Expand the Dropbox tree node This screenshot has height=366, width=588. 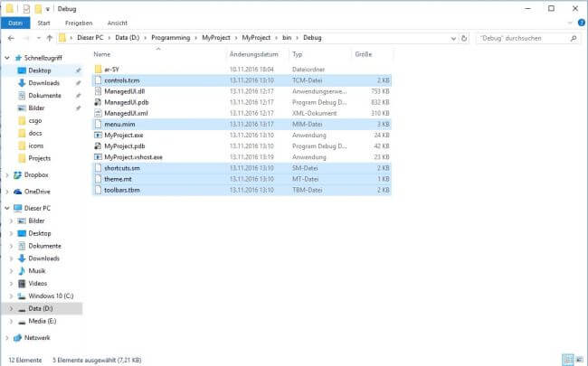pos(7,175)
